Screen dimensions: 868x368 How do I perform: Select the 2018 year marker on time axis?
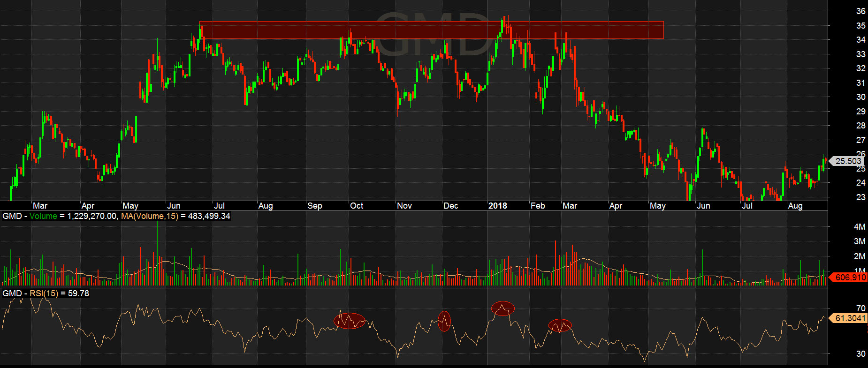tap(497, 206)
